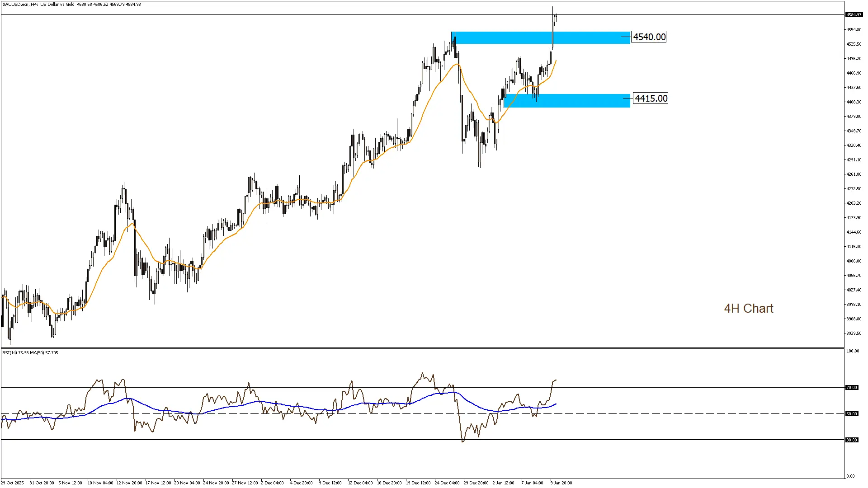Select the upper blue resistance zone rectangle

[588, 38]
